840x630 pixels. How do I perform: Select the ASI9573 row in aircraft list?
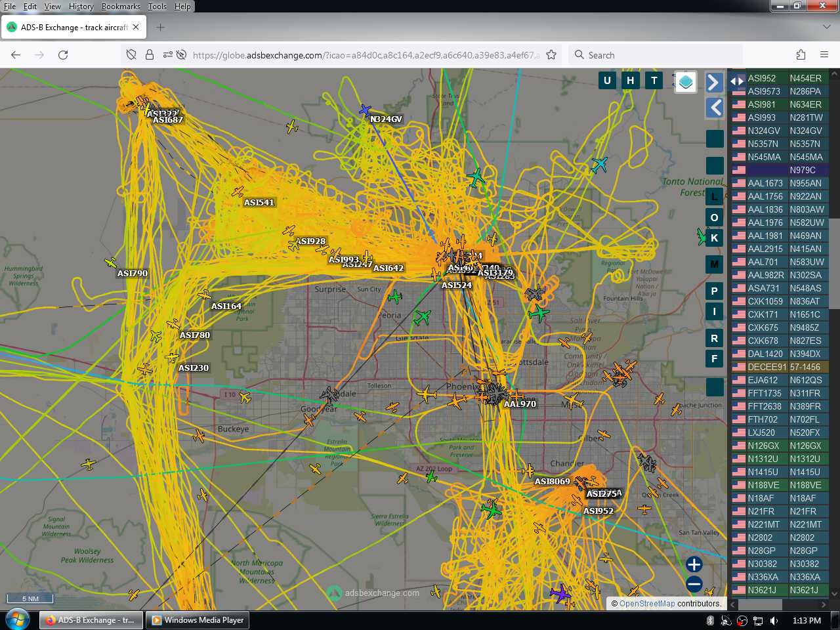[779, 91]
